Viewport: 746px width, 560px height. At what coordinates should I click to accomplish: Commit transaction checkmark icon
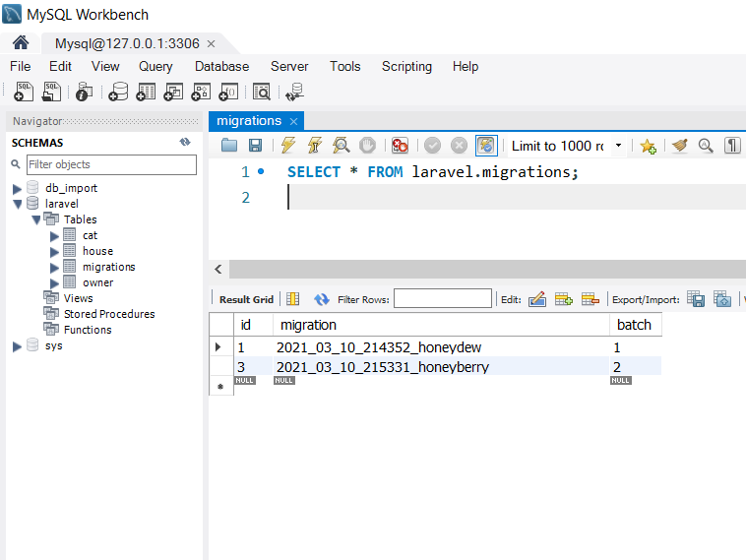432,145
